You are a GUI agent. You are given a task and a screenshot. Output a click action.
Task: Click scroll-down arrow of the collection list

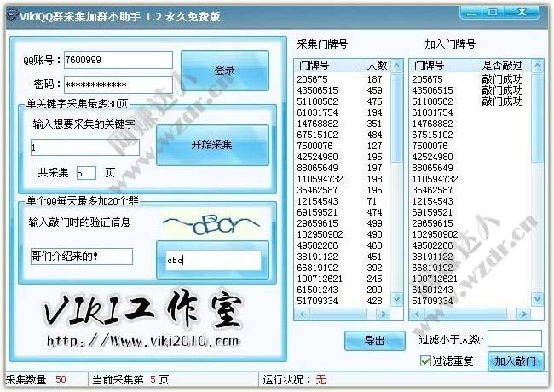[397, 299]
